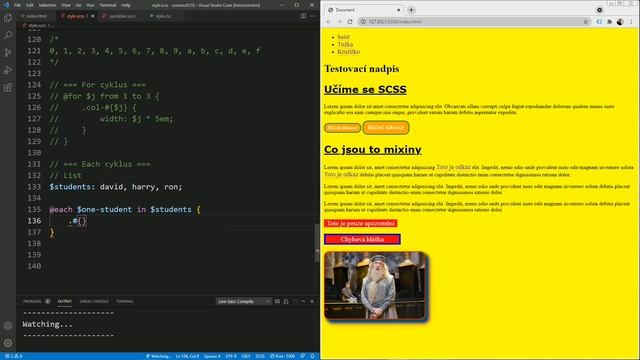Open Chrome three-dot menu
This screenshot has height=360, width=640.
coord(631,22)
